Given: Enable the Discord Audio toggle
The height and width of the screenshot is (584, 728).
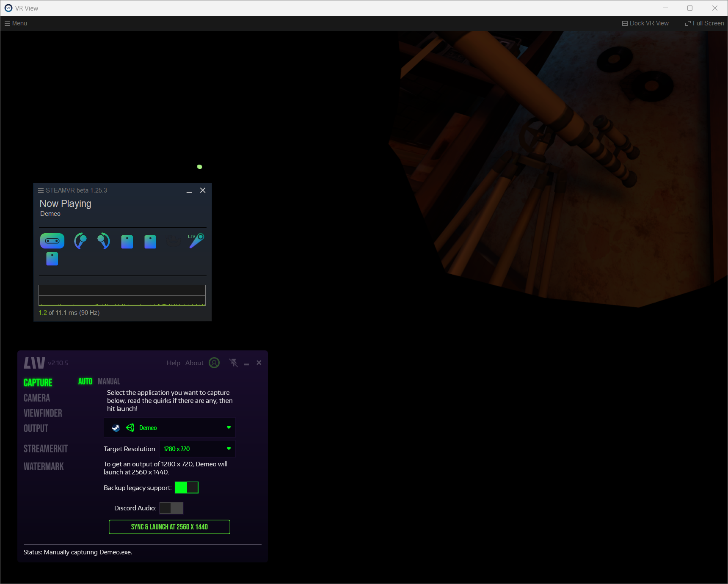Looking at the screenshot, I should [171, 508].
